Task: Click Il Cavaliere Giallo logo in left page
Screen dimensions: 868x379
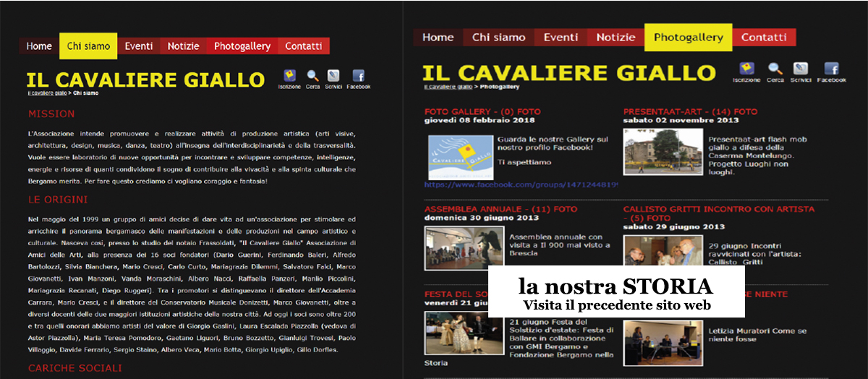Action: [145, 80]
